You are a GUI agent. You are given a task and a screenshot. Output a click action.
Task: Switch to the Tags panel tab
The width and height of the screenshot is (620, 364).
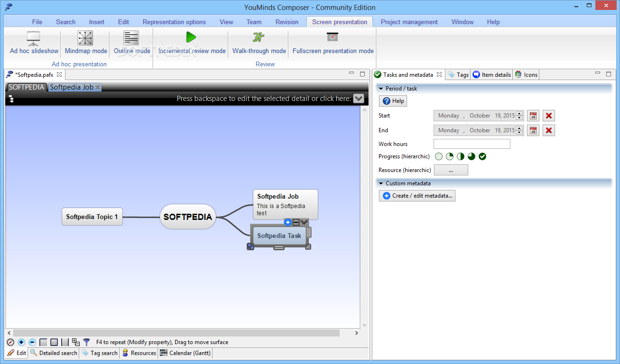(458, 74)
